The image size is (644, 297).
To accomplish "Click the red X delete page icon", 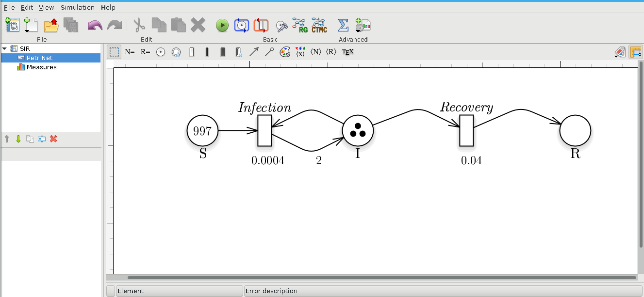I will [53, 139].
